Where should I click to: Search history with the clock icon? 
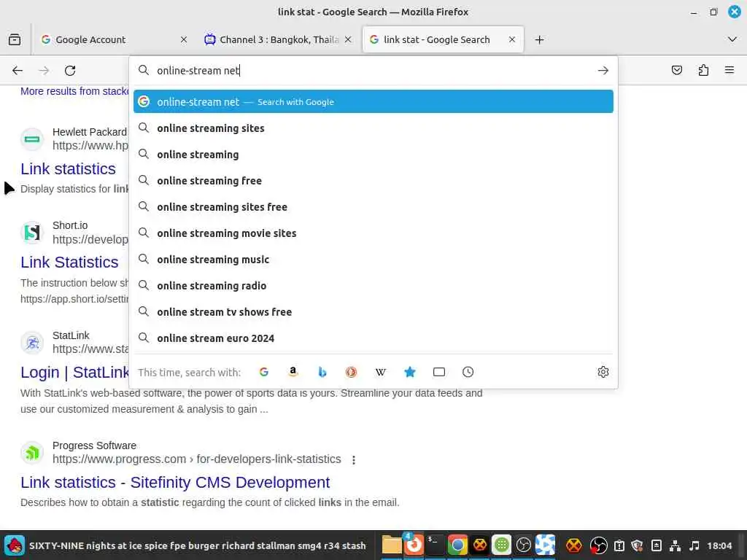(468, 372)
